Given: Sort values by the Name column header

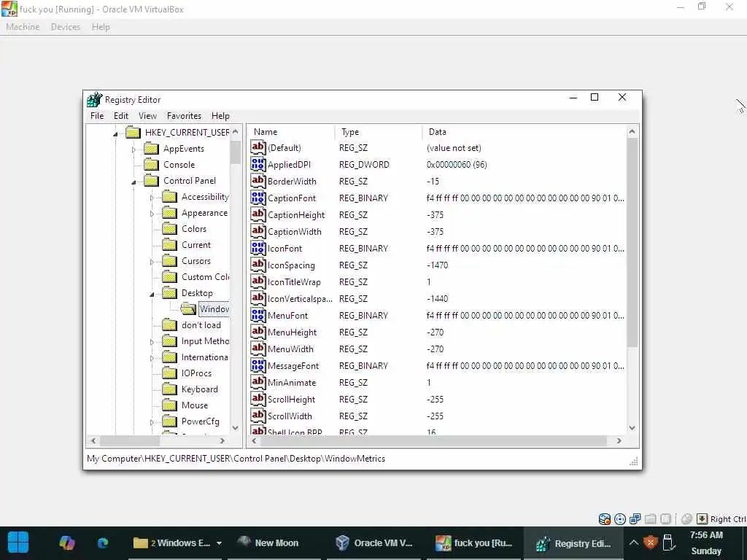Looking at the screenshot, I should [291, 132].
